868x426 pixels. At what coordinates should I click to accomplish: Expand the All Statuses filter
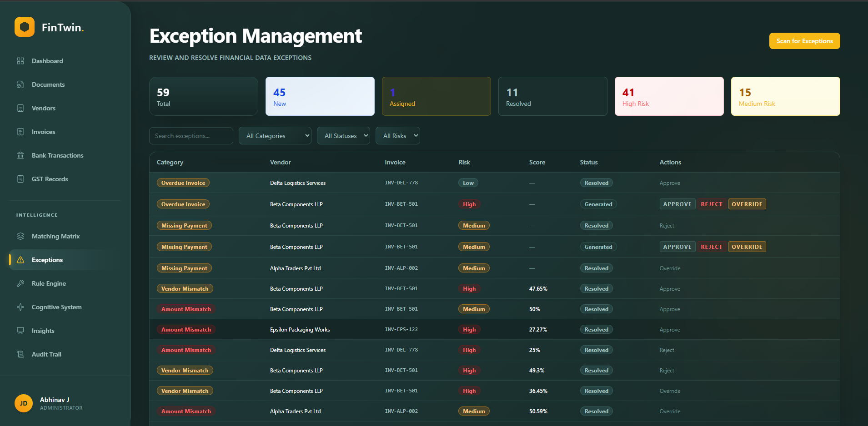pyautogui.click(x=343, y=135)
